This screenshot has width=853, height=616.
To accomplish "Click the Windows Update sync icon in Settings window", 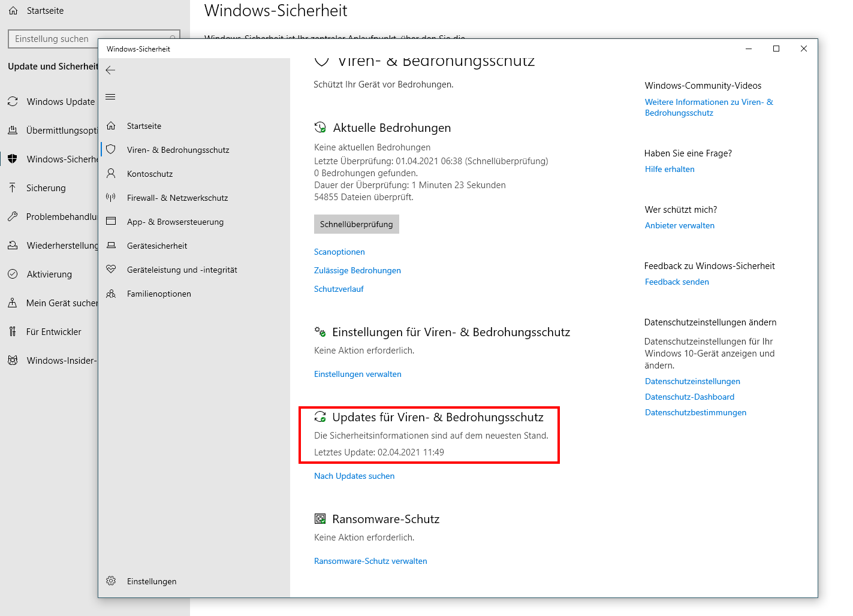I will point(13,101).
